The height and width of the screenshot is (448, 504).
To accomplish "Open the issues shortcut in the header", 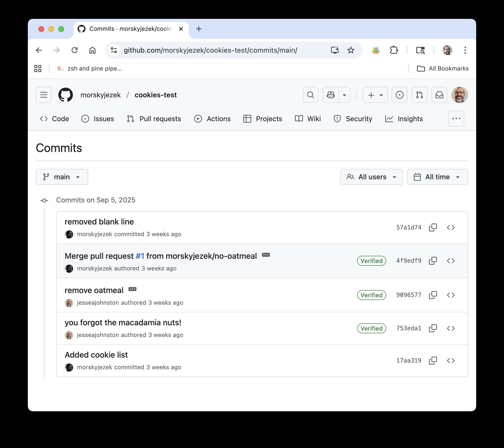I will (399, 95).
